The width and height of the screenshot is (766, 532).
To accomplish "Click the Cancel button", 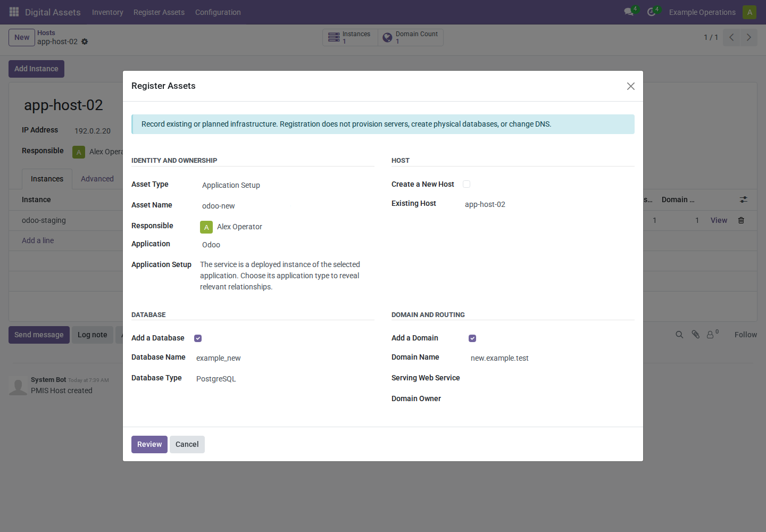I will [x=187, y=444].
